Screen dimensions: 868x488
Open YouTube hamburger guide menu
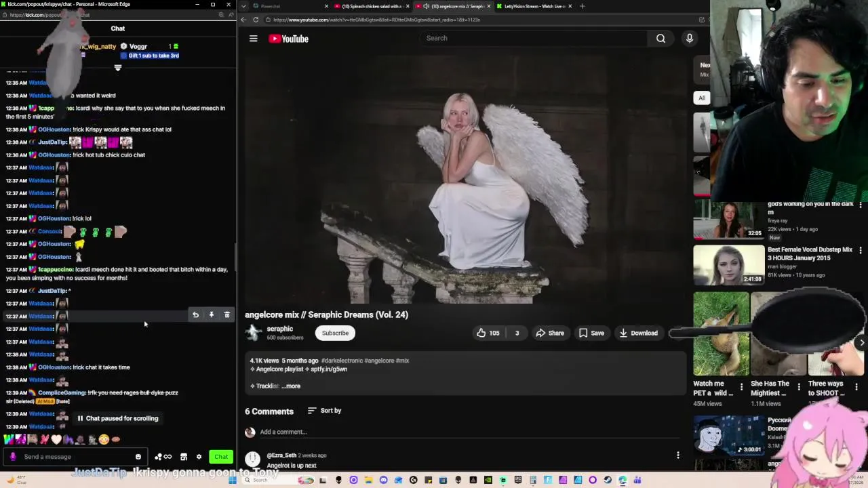(254, 39)
